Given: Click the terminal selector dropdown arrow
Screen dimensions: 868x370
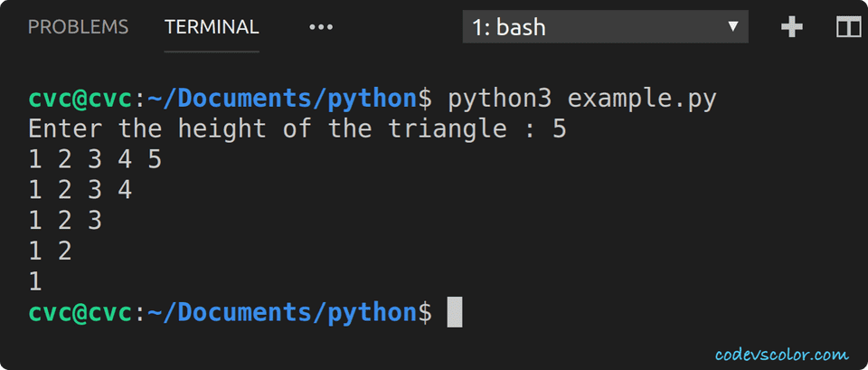Looking at the screenshot, I should pos(732,27).
